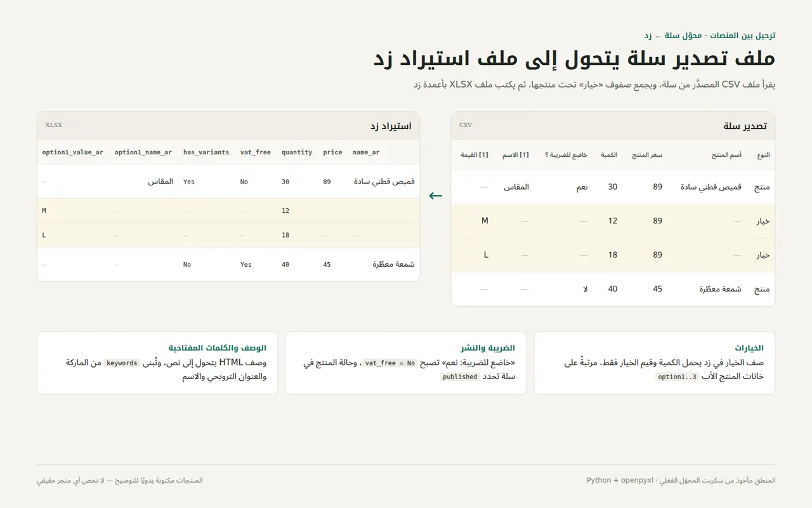Select the 'الضريبة والنشر' card title

[488, 348]
